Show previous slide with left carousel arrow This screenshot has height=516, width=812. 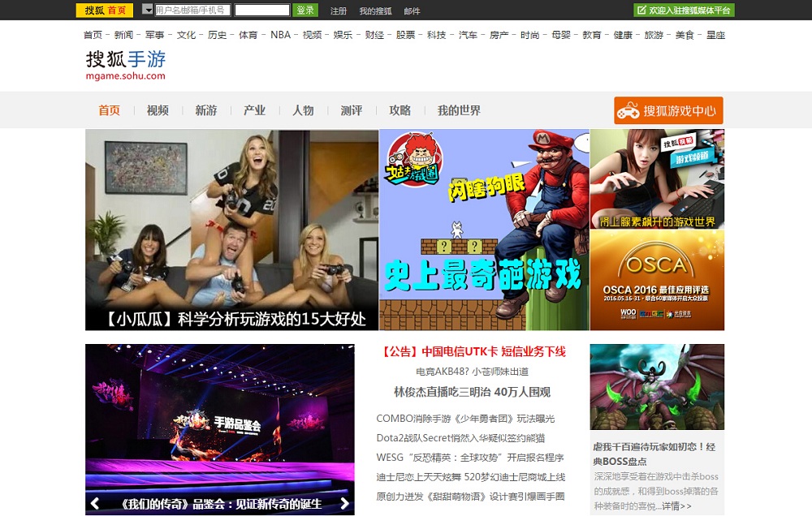tap(95, 503)
